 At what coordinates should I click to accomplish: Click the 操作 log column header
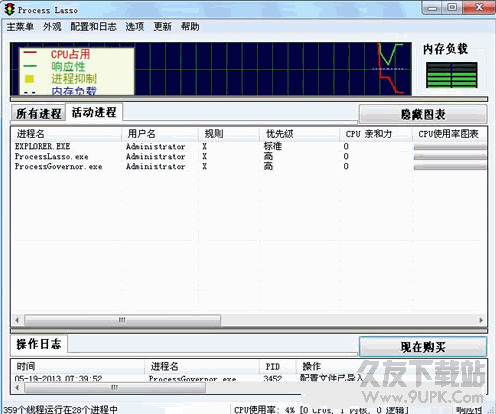(311, 366)
